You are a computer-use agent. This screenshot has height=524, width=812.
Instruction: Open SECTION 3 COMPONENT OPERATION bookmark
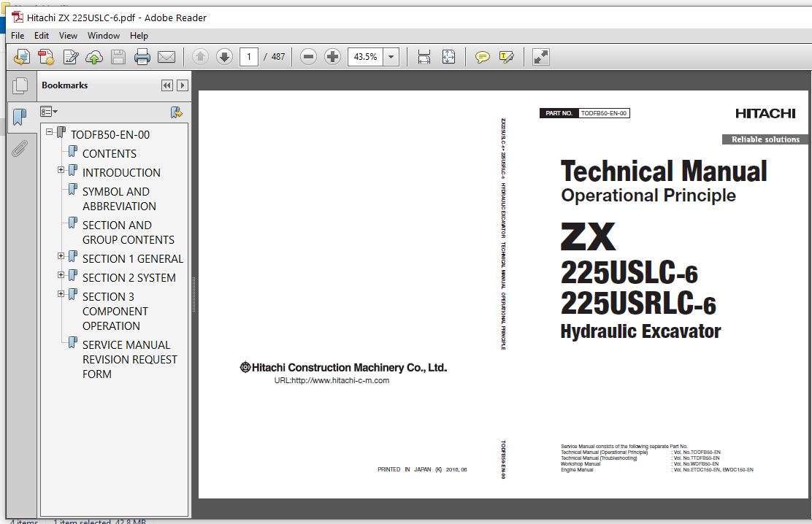(x=115, y=311)
